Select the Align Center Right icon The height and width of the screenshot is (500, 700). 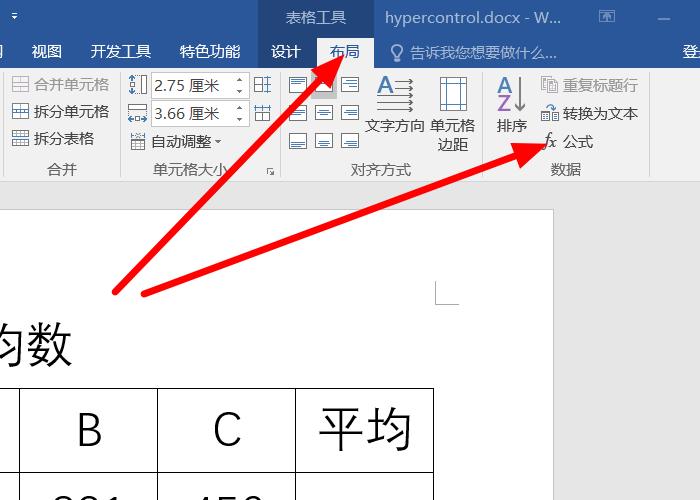pyautogui.click(x=350, y=112)
